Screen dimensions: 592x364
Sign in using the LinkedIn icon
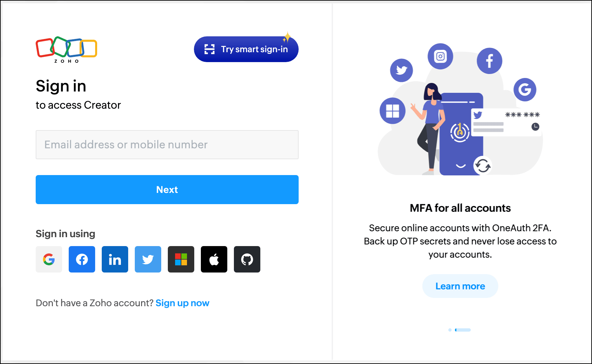115,259
